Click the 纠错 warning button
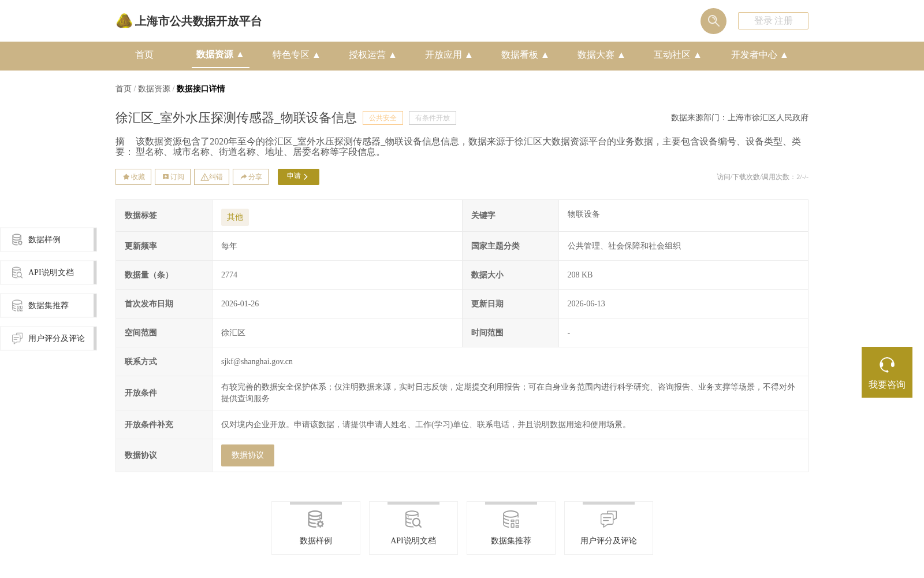The image size is (924, 578). tap(211, 177)
